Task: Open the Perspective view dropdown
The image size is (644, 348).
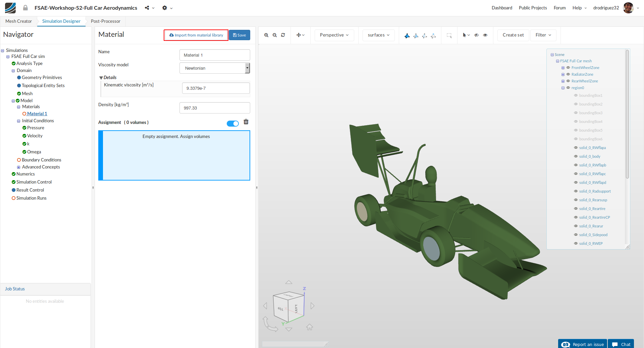Action: [x=334, y=35]
